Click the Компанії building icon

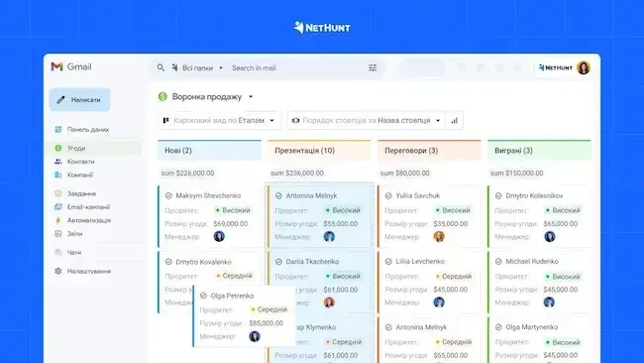click(x=58, y=175)
